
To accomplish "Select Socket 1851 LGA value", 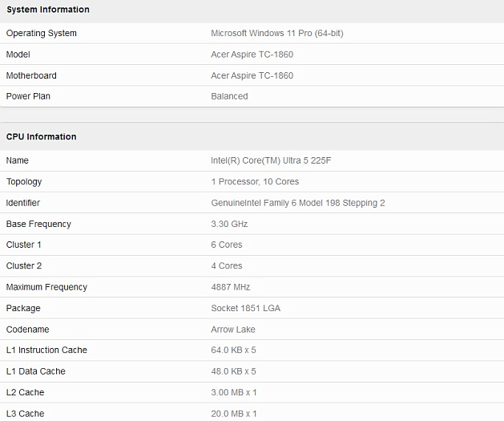I will tap(245, 308).
